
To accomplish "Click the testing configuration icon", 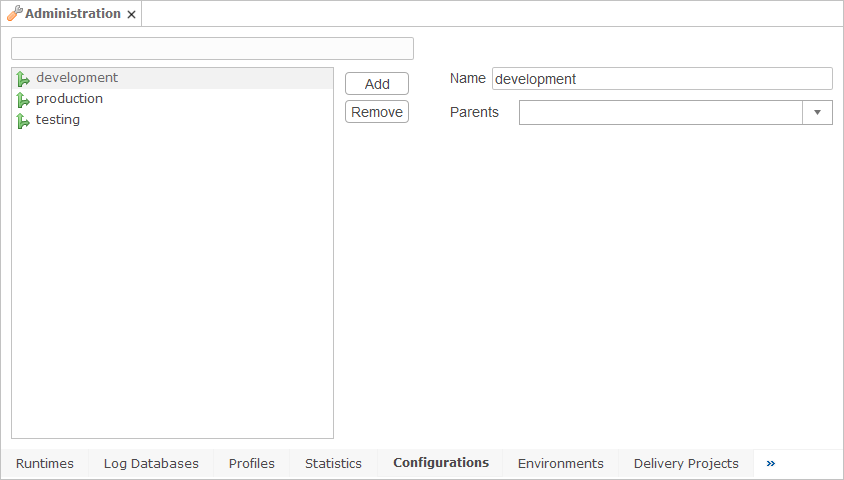I will coord(23,121).
